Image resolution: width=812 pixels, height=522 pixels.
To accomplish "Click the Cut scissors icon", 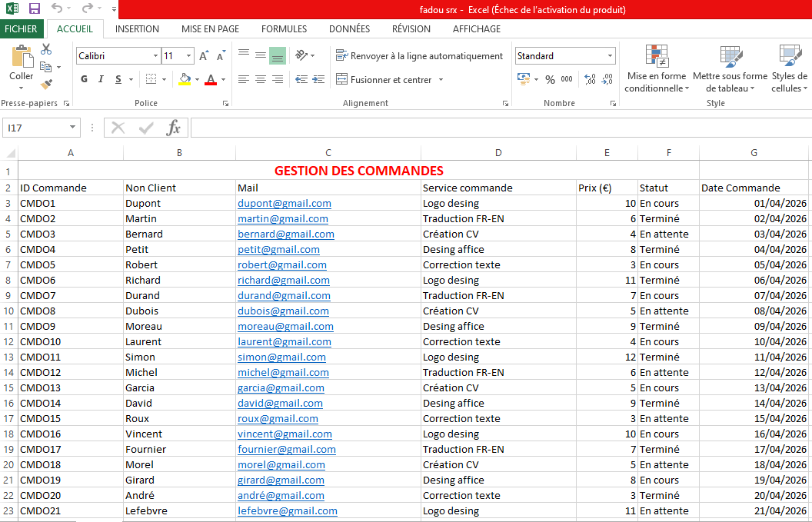I will pos(46,49).
